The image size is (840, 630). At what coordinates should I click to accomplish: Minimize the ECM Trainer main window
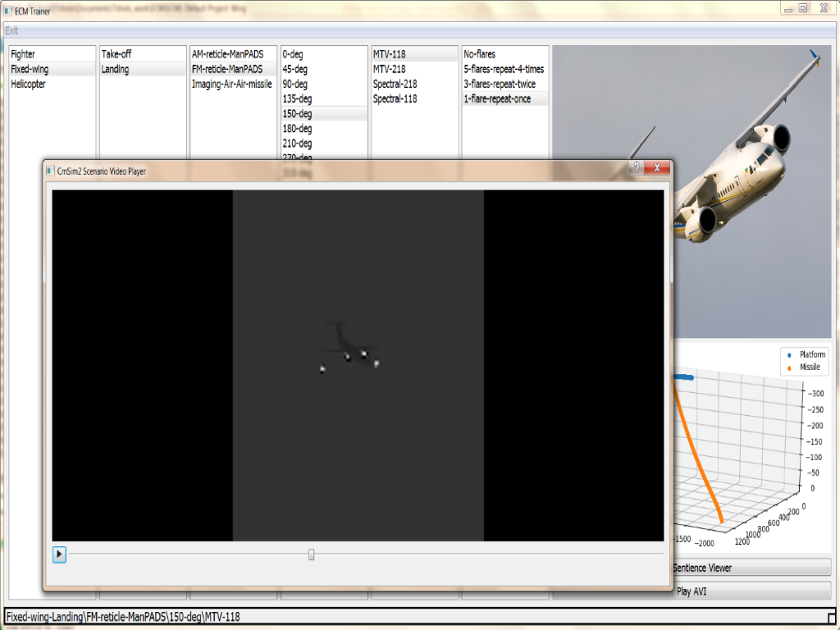tap(787, 7)
